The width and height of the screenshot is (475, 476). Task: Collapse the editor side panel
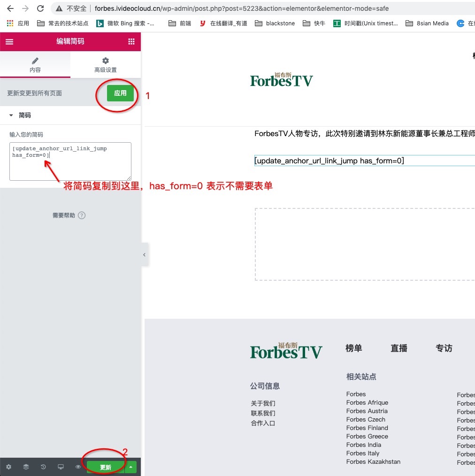click(144, 255)
